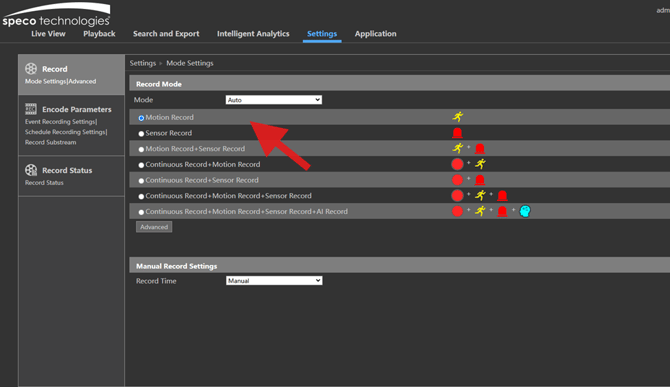The width and height of the screenshot is (670, 387).
Task: Click alarm icon in Continuous+Motion+Sensor Record row
Action: [502, 196]
